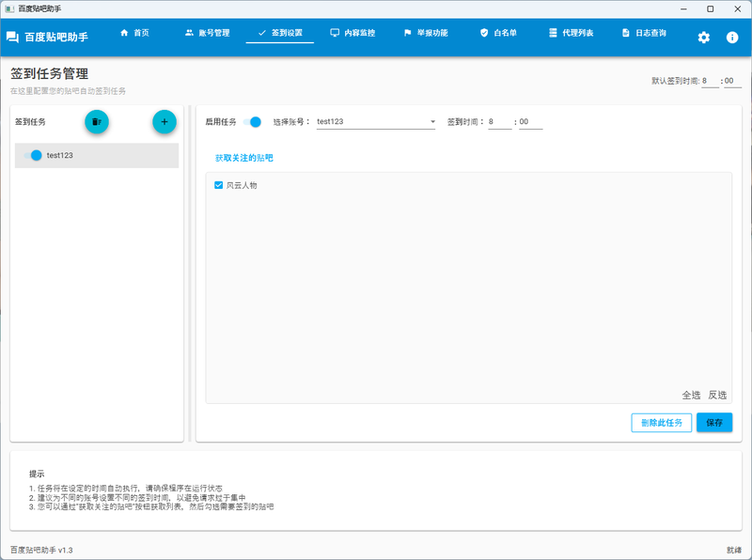Click the home icon beside 首页
The height and width of the screenshot is (560, 752).
[x=124, y=33]
